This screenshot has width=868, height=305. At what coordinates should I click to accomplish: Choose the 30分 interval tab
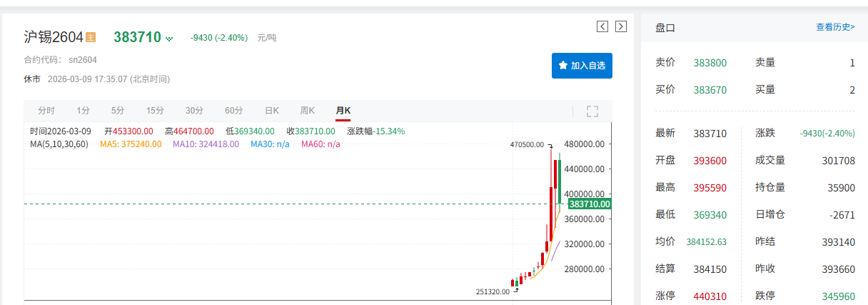point(194,111)
